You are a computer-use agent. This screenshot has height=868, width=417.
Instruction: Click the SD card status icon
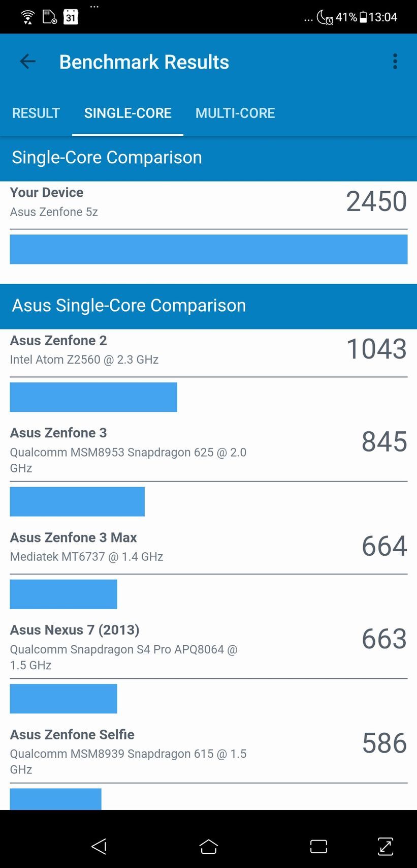(x=49, y=16)
